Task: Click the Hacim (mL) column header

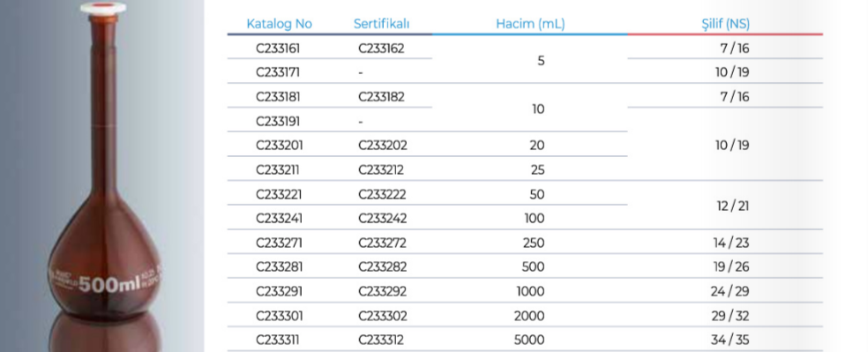Action: (x=530, y=24)
